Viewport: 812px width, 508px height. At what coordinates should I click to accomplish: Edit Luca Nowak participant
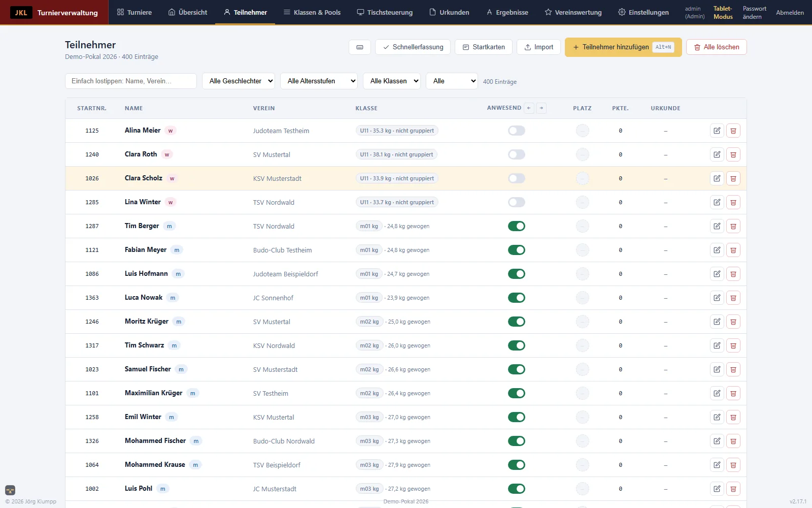pyautogui.click(x=717, y=298)
